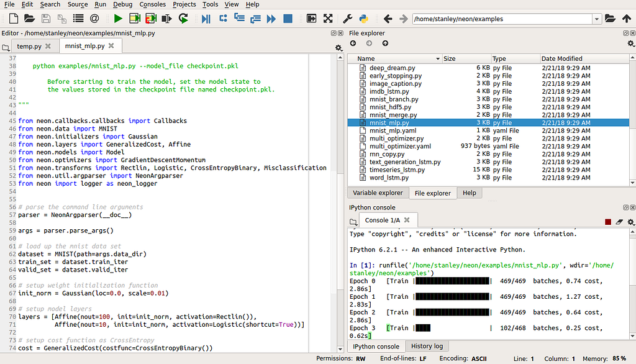
Task: Sort files by Date Modified column header
Action: (x=561, y=58)
